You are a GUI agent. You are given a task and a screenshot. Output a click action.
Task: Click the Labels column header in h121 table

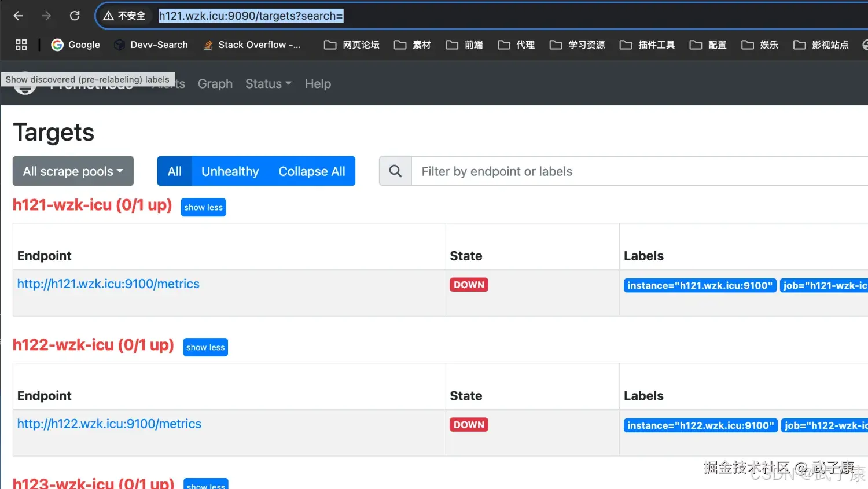643,256
